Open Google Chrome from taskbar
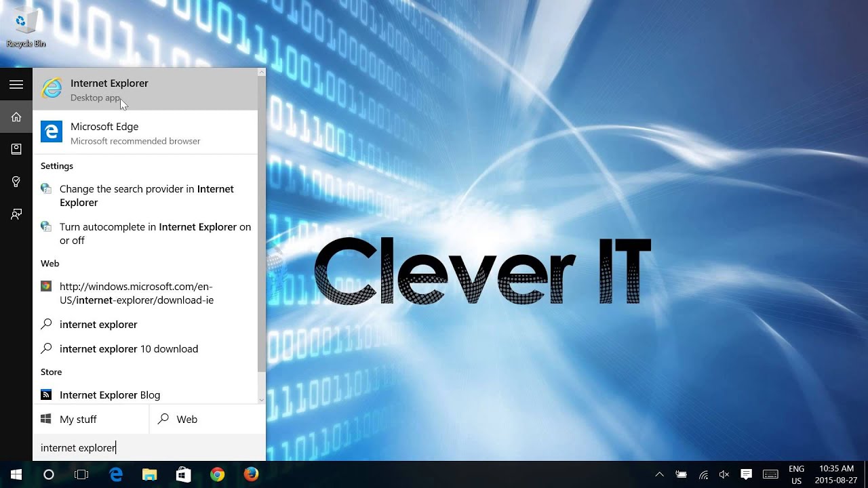The height and width of the screenshot is (488, 868). [218, 474]
